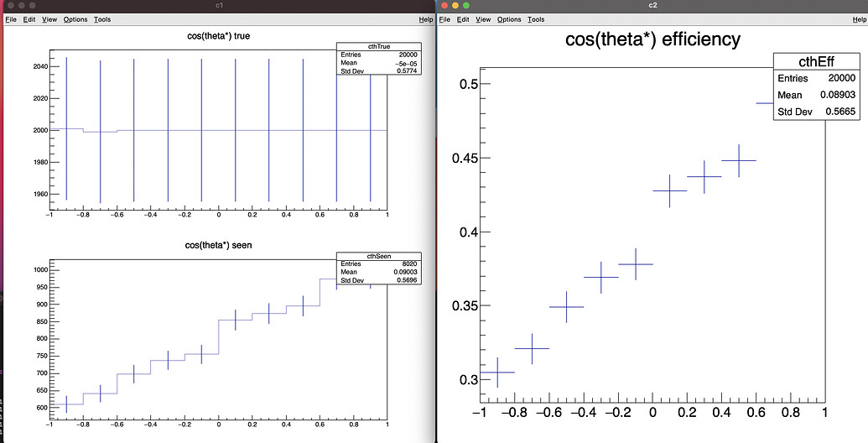The height and width of the screenshot is (443, 868).
Task: Open View menu in c2 window
Action: click(x=483, y=19)
